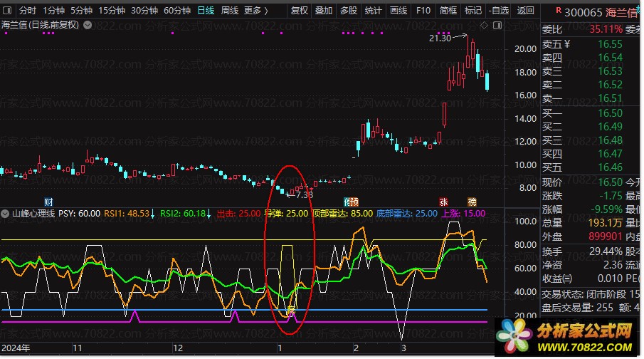Select the 60分钟 period tab
Image resolution: width=644 pixels, height=359 pixels.
pos(177,10)
